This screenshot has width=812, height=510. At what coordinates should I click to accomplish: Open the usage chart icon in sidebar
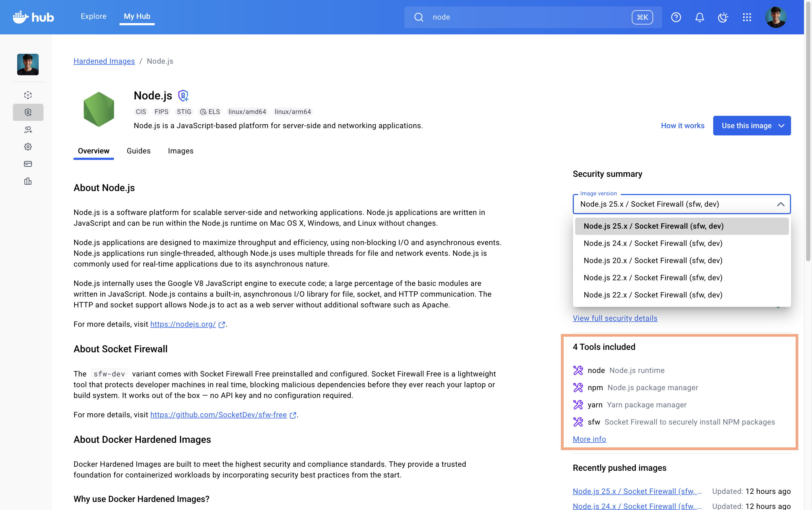[x=28, y=181]
